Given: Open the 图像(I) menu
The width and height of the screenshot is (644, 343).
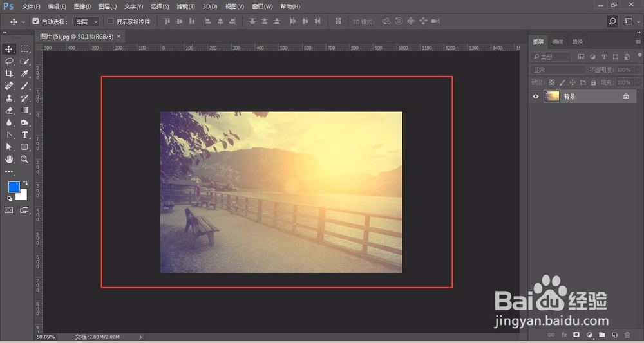Looking at the screenshot, I should pos(82,6).
